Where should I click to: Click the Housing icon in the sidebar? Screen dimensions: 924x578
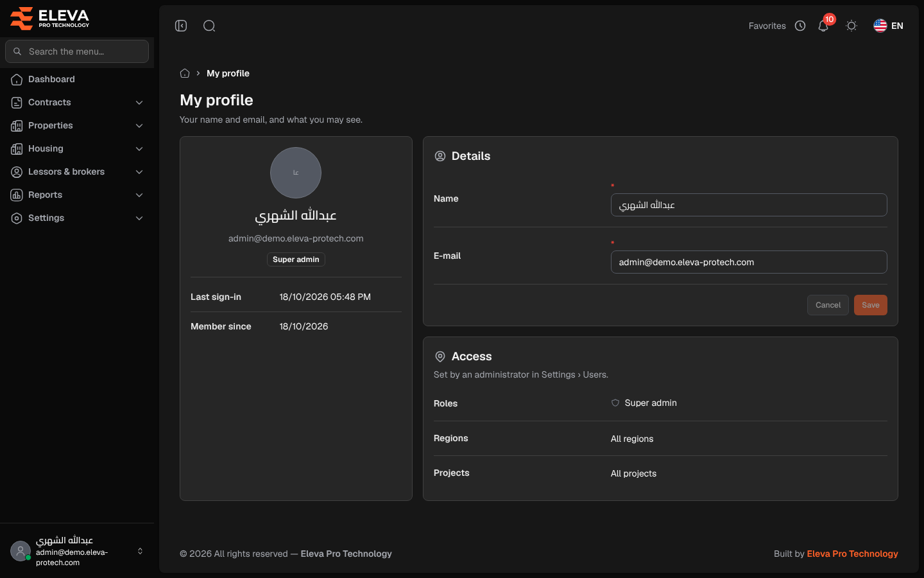[x=17, y=149]
